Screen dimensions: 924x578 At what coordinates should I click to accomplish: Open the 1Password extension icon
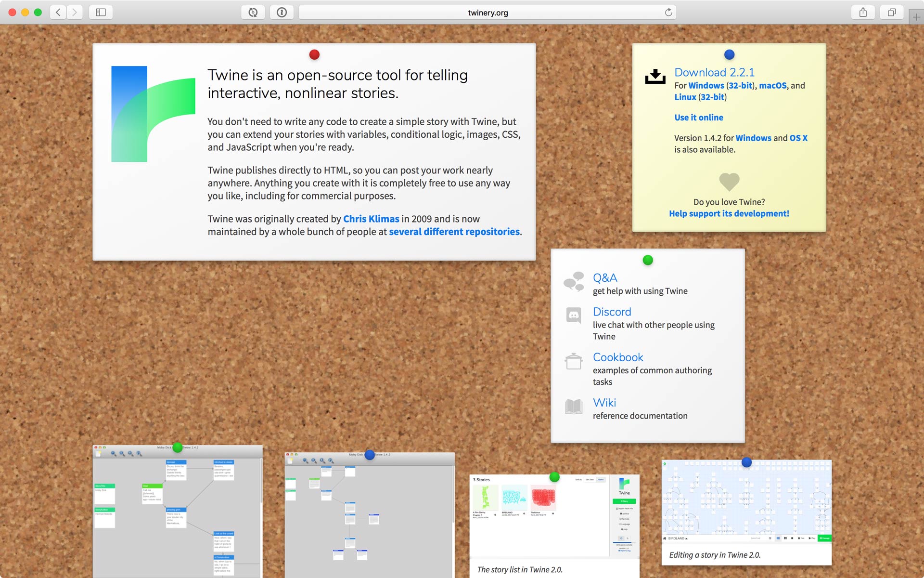(x=282, y=12)
